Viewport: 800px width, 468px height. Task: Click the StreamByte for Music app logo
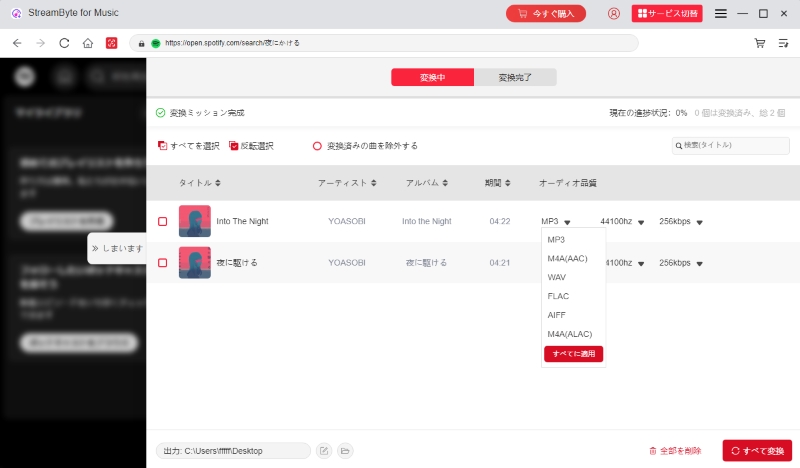16,13
